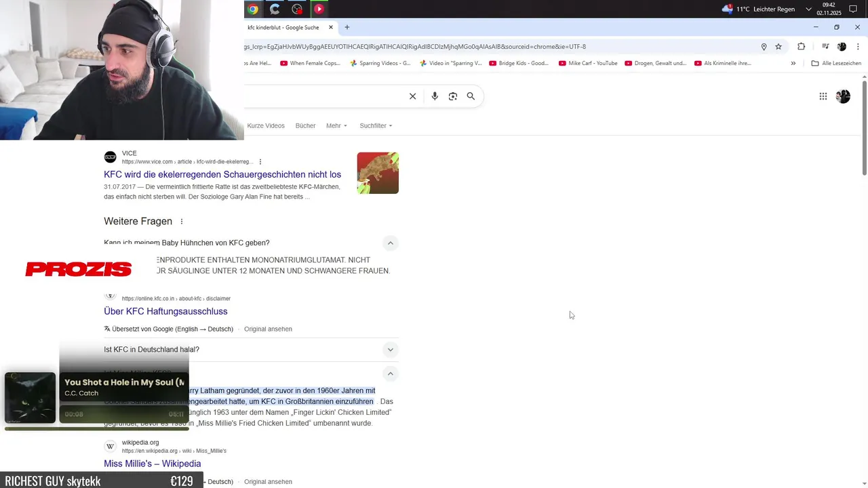Click the online.kfc.co.in source URL
The height and width of the screenshot is (488, 868).
tap(176, 298)
